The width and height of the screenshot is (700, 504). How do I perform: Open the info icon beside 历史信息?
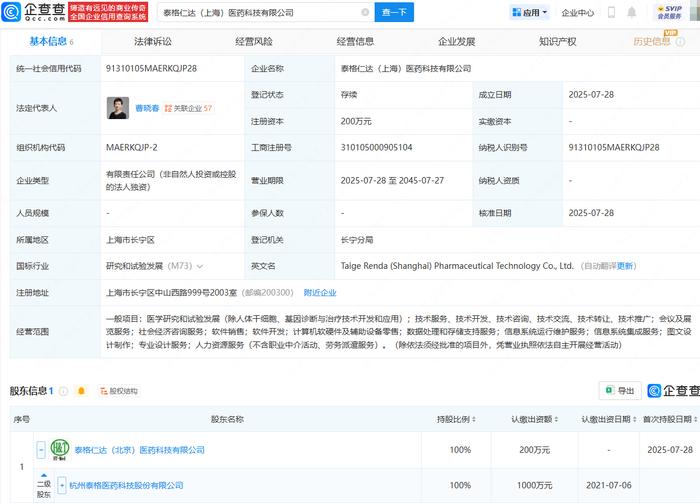(680, 42)
